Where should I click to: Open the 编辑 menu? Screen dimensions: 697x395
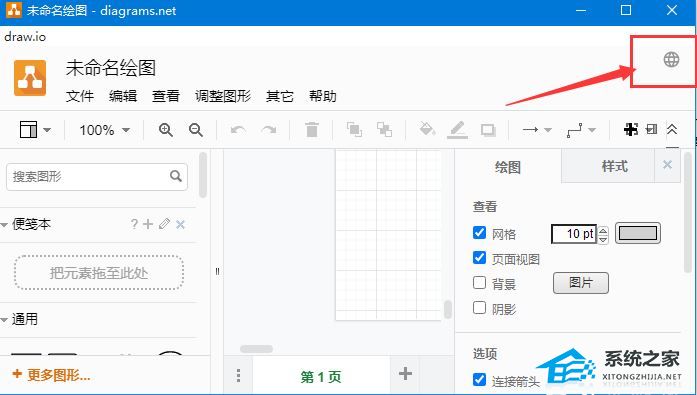(x=123, y=96)
